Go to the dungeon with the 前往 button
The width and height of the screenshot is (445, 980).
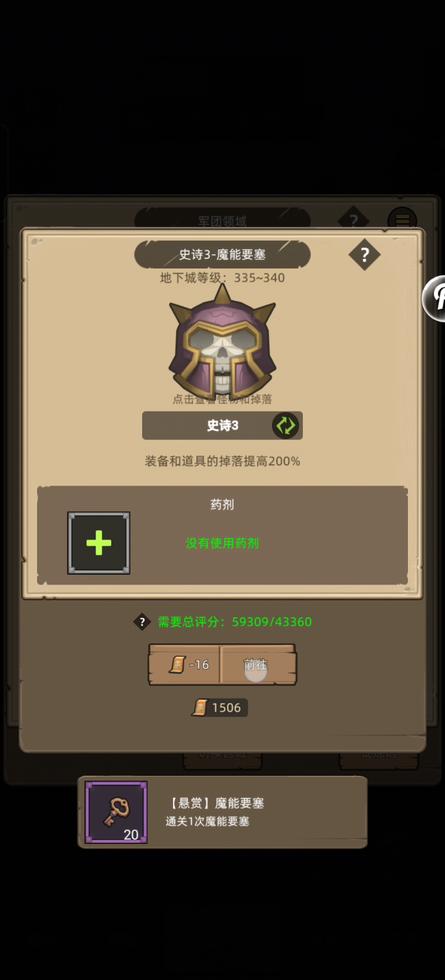point(258,665)
